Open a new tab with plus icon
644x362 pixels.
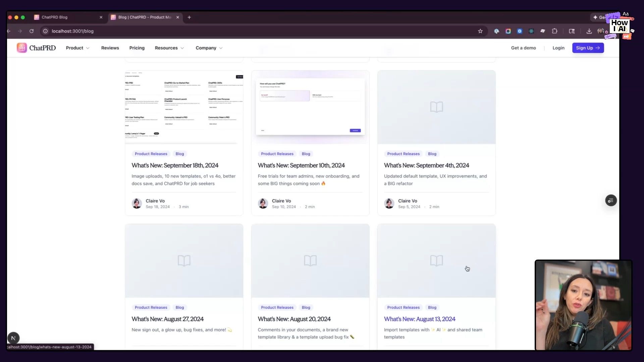tap(189, 17)
